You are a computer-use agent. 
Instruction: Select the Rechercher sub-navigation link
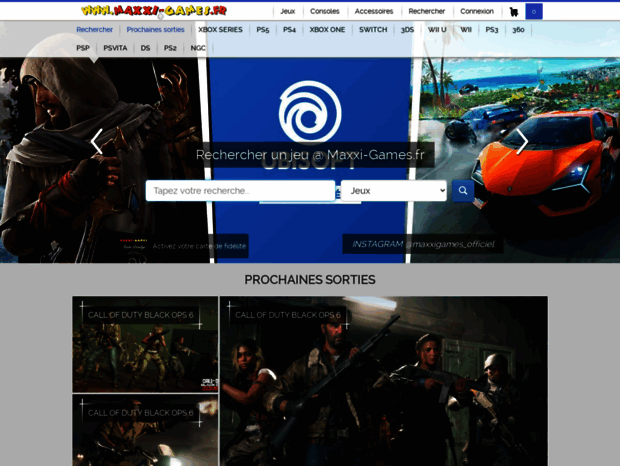95,30
